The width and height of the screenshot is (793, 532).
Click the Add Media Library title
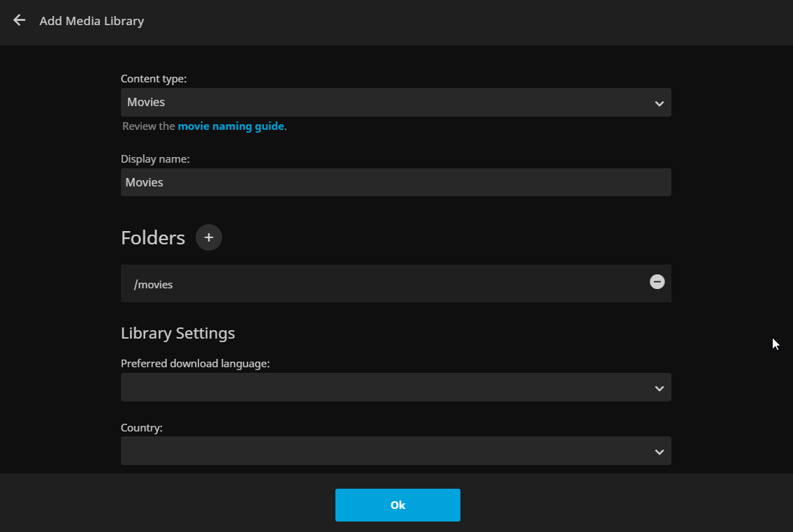tap(92, 21)
